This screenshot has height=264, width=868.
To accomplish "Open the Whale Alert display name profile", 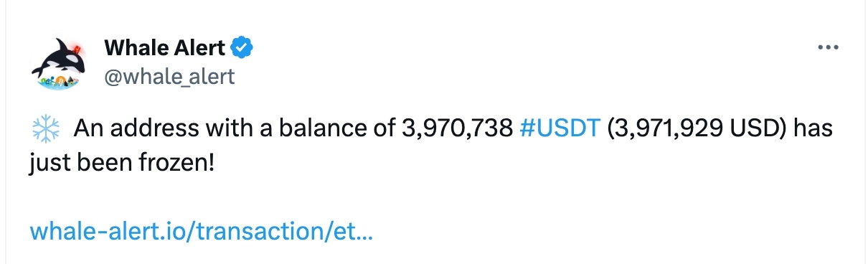I will (164, 48).
